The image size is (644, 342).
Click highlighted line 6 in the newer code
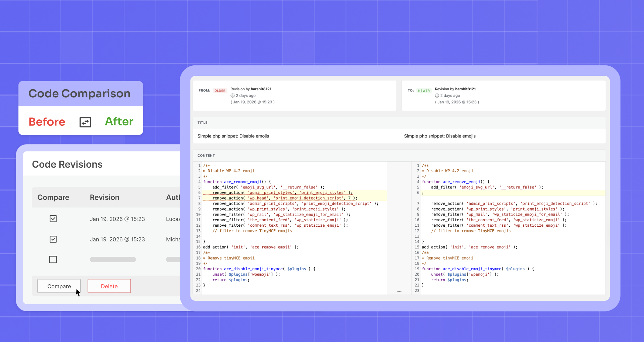point(503,193)
